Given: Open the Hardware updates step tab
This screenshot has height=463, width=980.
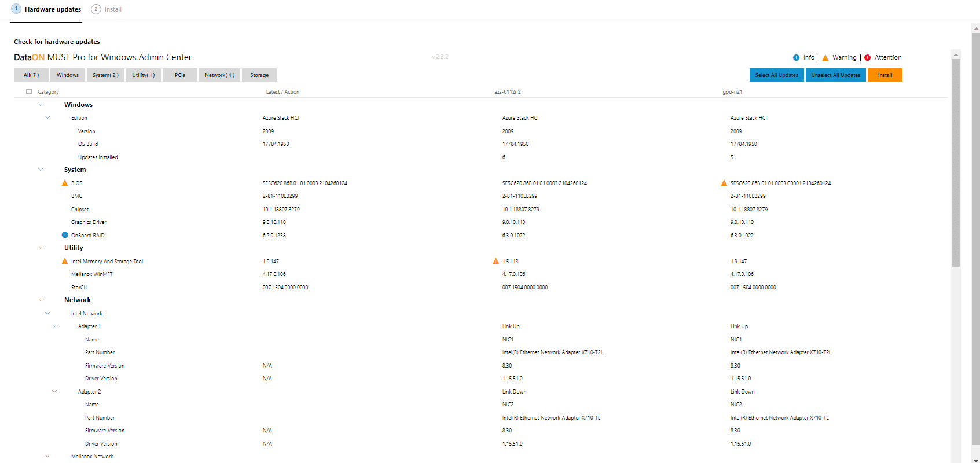Looking at the screenshot, I should (46, 10).
